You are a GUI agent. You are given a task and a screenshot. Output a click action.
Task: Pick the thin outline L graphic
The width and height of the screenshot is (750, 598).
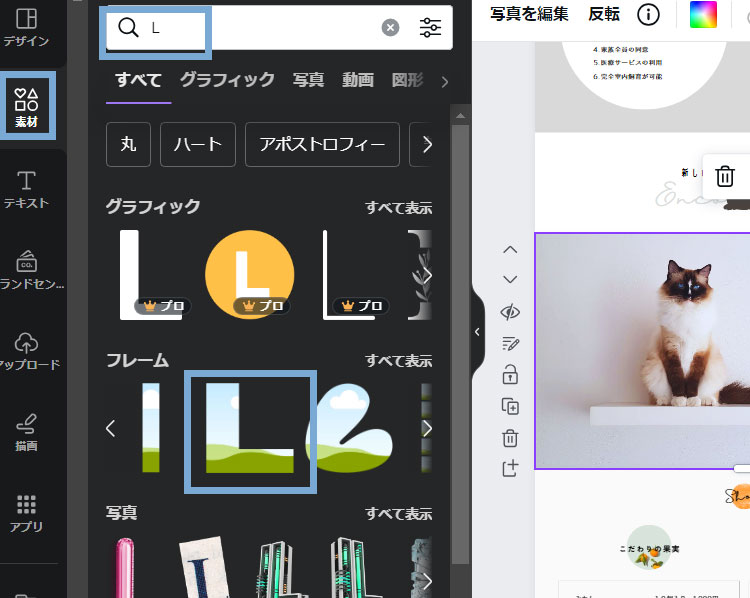click(x=349, y=275)
